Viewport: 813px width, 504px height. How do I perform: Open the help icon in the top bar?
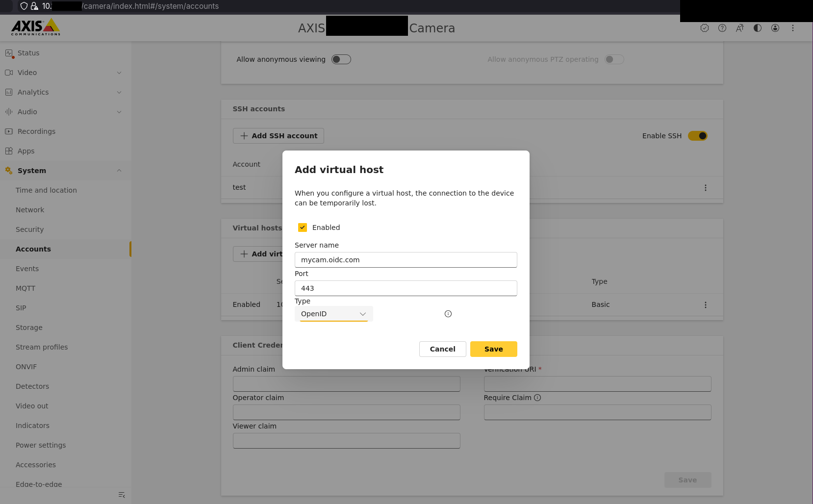722,28
